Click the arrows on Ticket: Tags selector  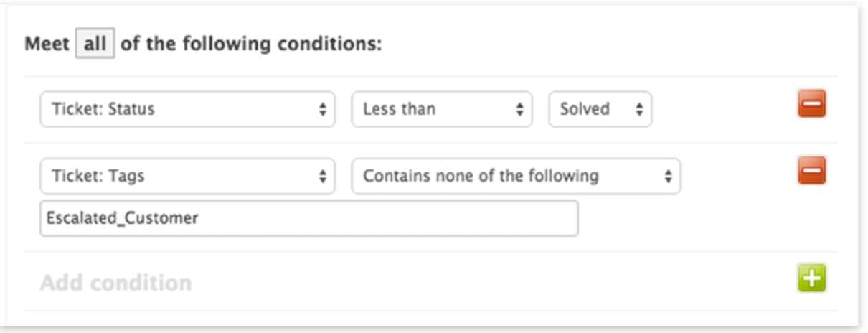[x=322, y=176]
